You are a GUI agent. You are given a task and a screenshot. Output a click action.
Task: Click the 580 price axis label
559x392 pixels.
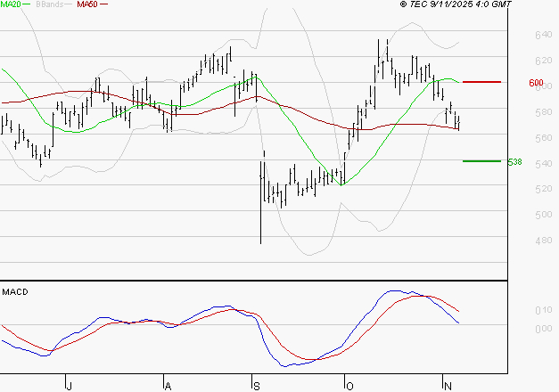pyautogui.click(x=544, y=112)
